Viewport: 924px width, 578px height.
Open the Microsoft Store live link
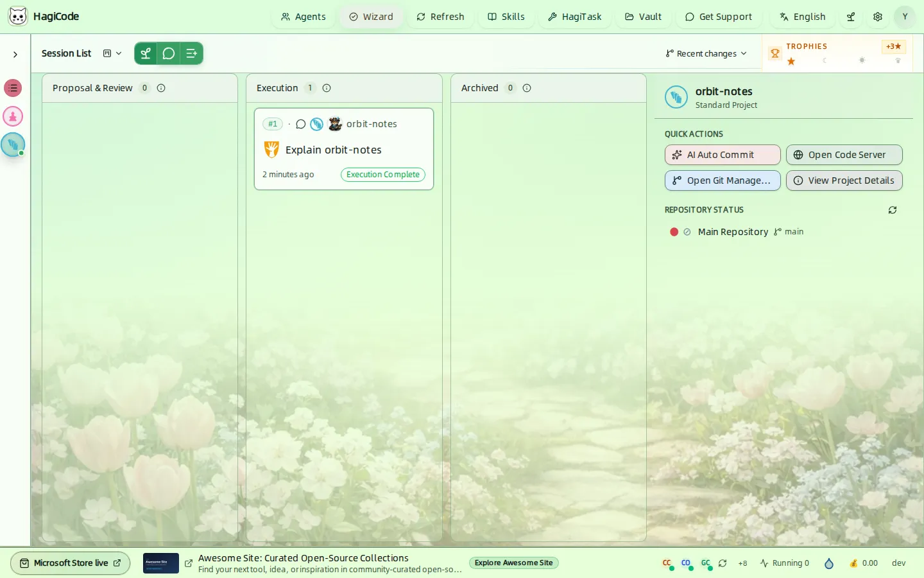click(x=71, y=563)
